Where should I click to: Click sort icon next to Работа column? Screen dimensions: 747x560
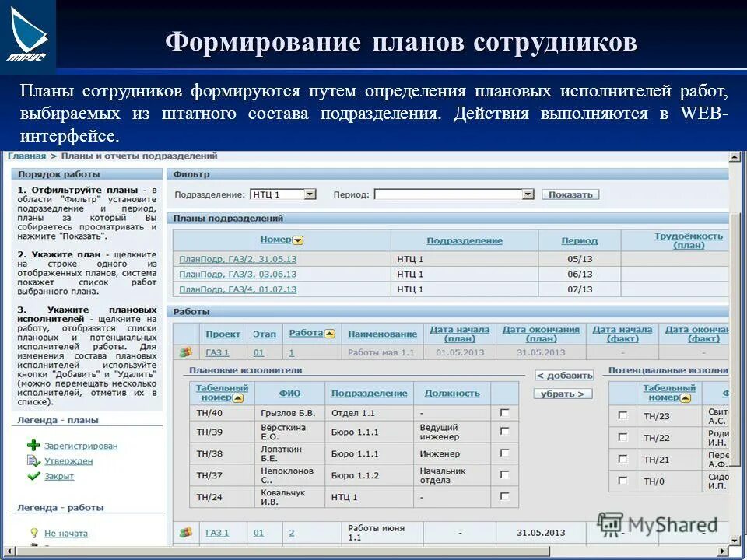[x=330, y=334]
